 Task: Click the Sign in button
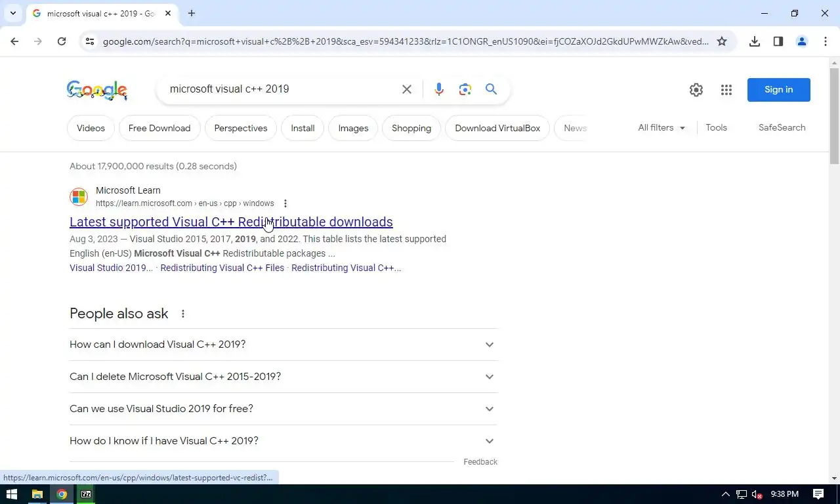(x=779, y=90)
